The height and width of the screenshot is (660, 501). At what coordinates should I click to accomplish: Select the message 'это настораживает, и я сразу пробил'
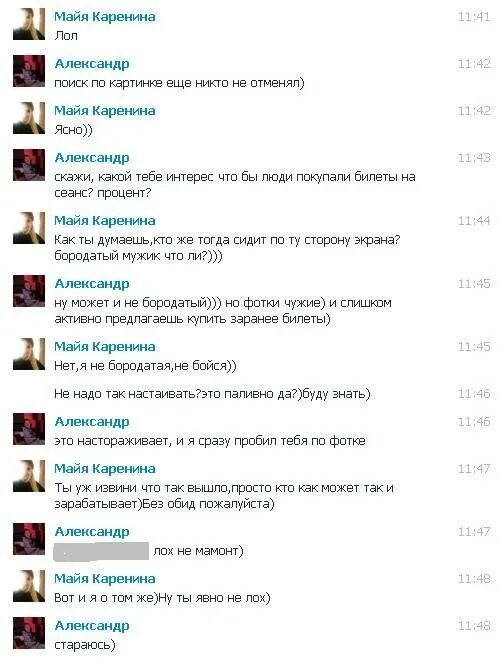[x=210, y=441]
